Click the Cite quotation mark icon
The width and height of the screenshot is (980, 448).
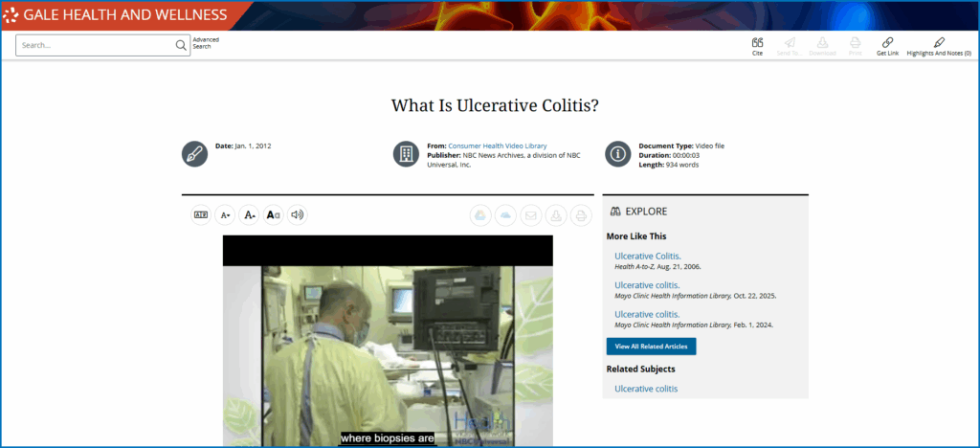pos(757,43)
